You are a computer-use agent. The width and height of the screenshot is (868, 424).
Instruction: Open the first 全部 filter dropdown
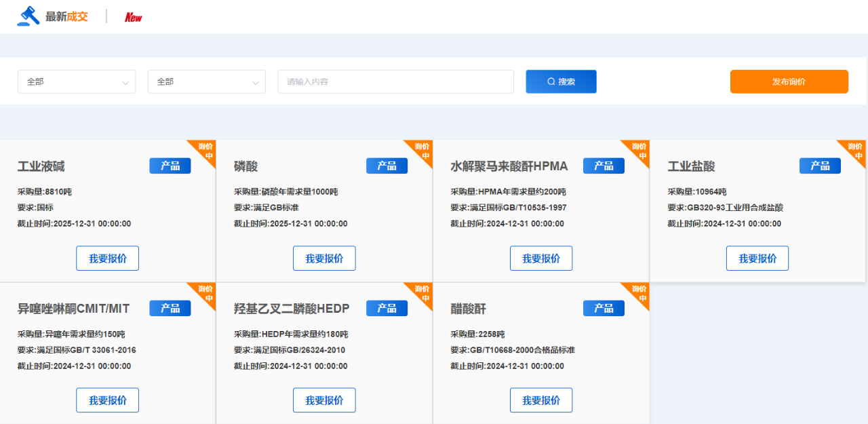point(77,81)
